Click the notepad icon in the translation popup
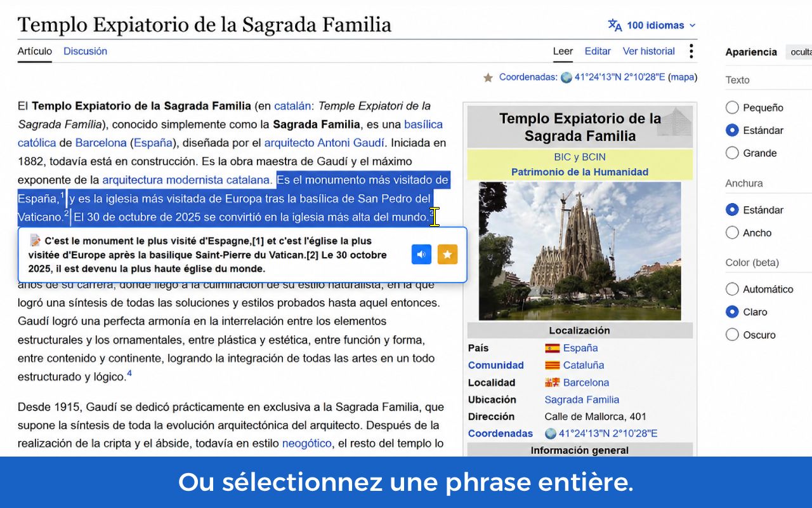Viewport: 812px width, 508px height. (x=36, y=241)
